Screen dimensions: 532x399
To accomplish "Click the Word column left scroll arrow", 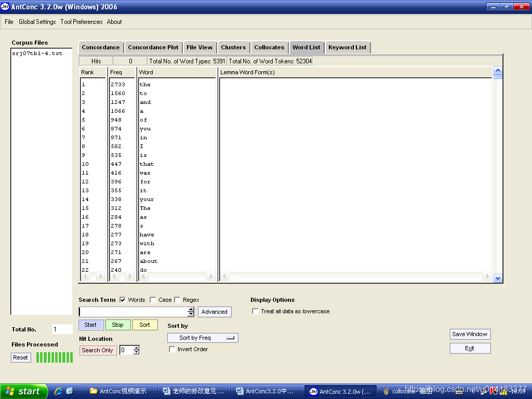I will 144,276.
